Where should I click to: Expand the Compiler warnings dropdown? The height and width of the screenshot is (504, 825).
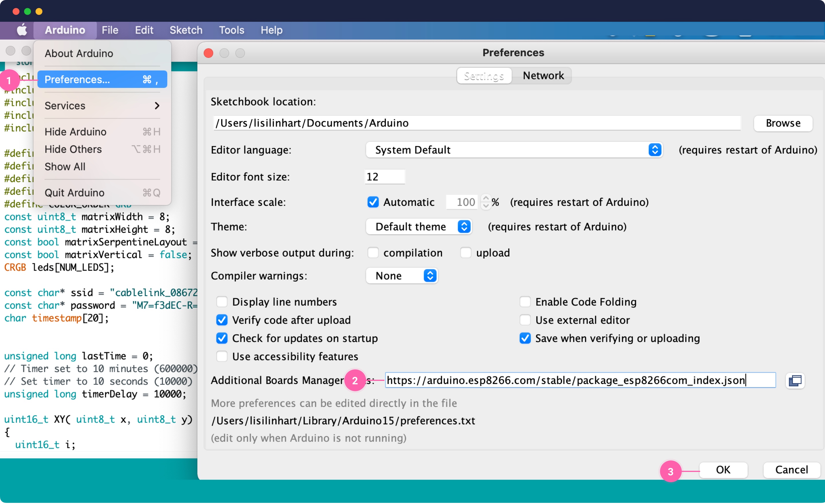401,276
